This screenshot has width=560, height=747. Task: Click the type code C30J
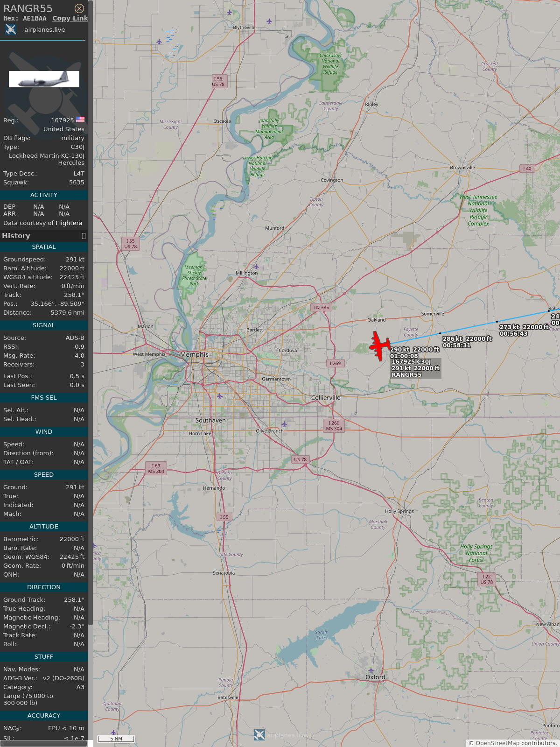click(77, 147)
